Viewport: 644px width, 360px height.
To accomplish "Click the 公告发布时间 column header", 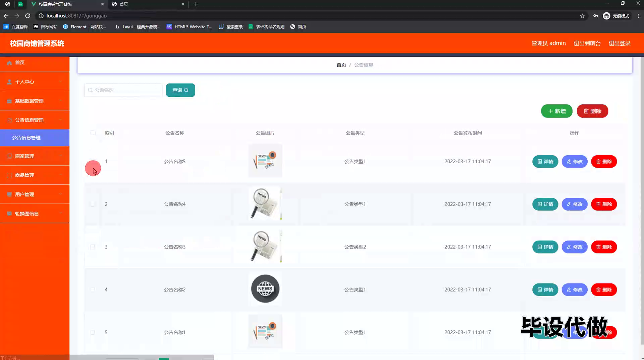I will (x=468, y=133).
